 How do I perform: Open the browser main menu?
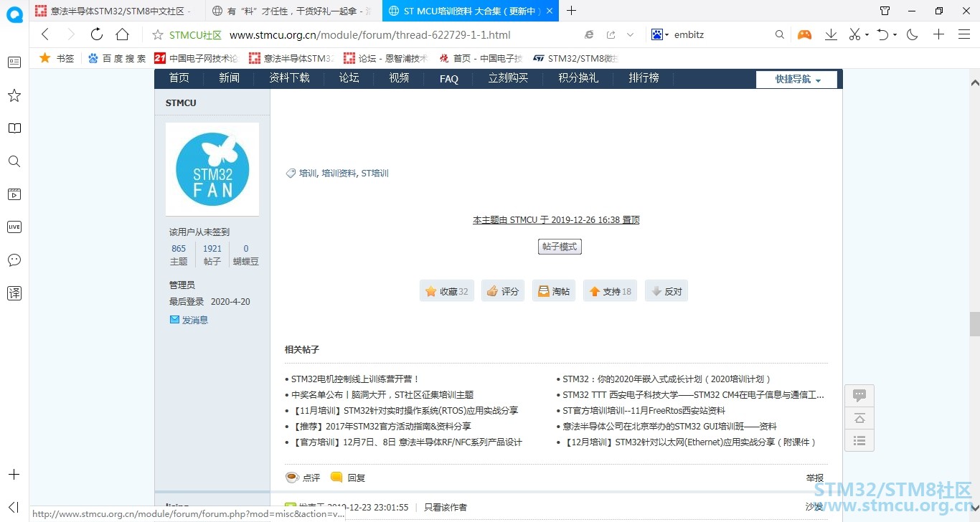pos(964,34)
